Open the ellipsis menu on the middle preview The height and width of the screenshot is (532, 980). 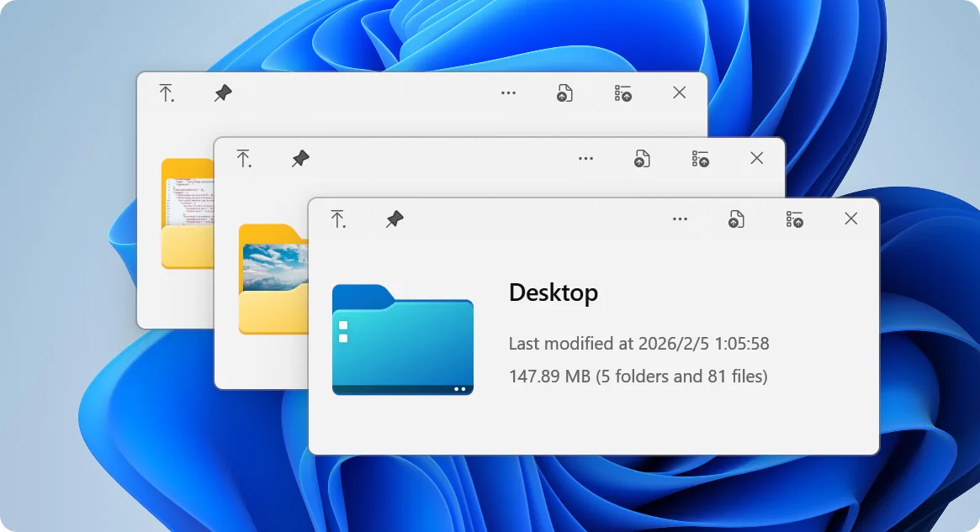coord(585,158)
